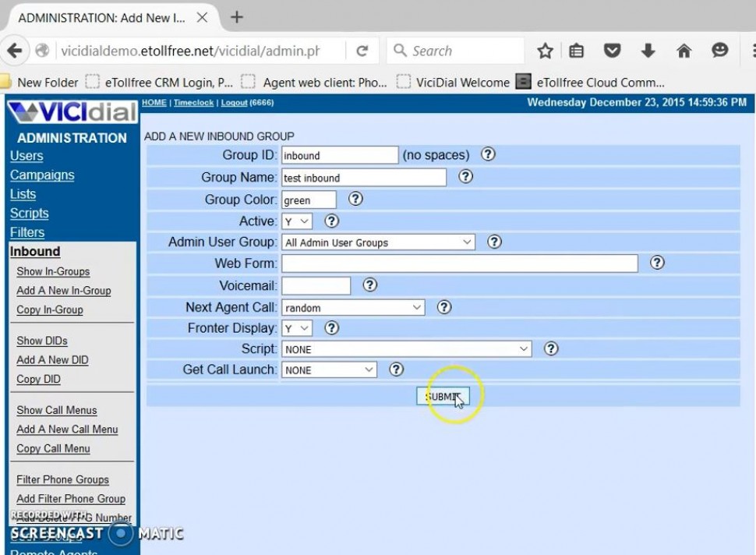Click the HOME link

[154, 103]
